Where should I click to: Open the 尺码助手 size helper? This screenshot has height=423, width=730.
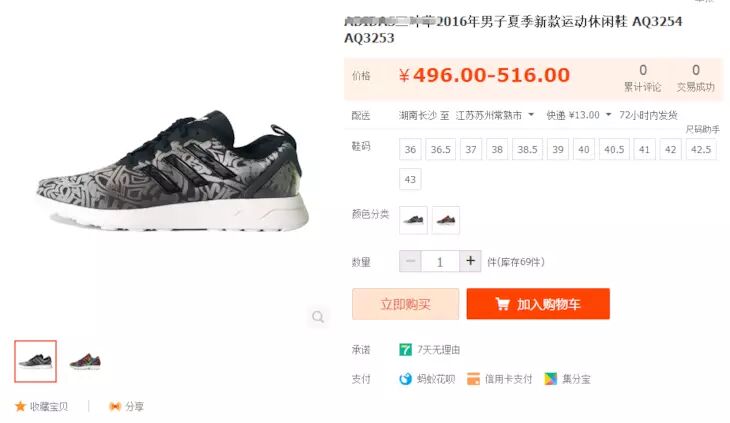(702, 129)
